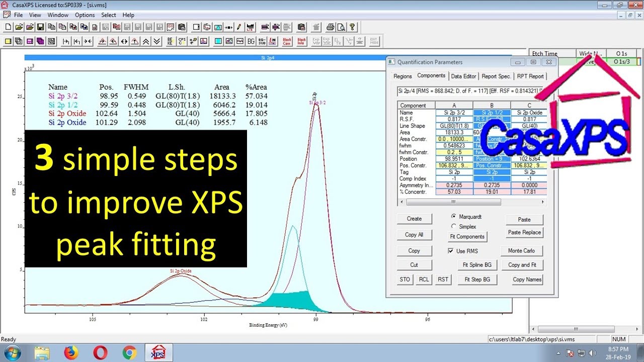Click the Create button
The width and height of the screenshot is (644, 362).
(414, 219)
